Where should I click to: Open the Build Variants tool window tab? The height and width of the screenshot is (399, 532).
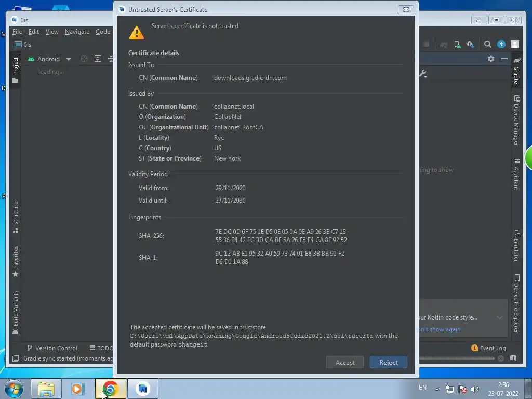coord(15,312)
